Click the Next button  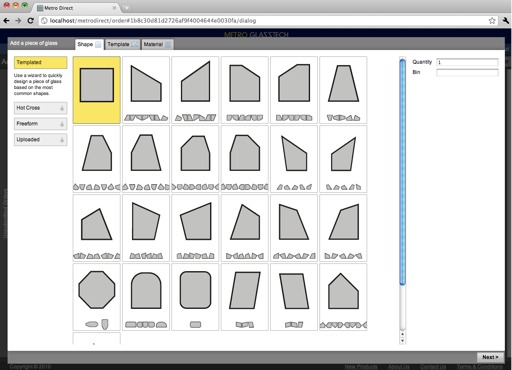click(490, 357)
